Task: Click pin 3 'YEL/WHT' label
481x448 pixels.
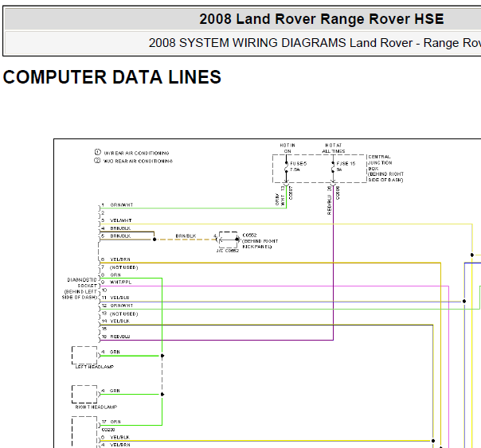Action: tap(121, 220)
